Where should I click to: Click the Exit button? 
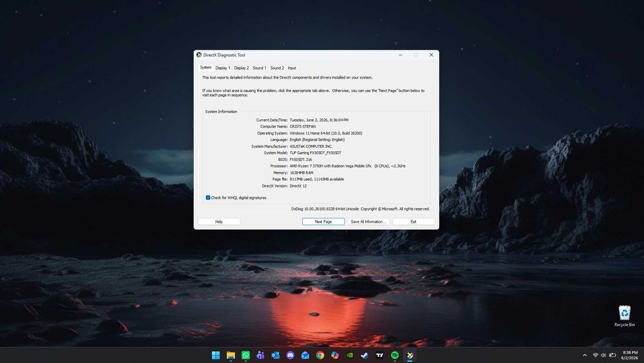click(413, 222)
